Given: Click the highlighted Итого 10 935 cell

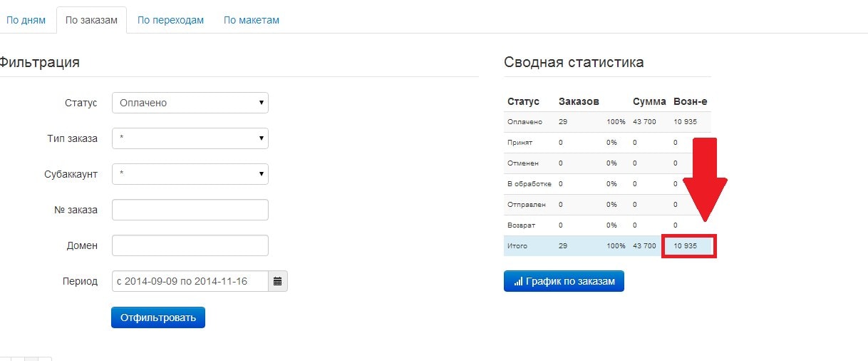Looking at the screenshot, I should 688,246.
